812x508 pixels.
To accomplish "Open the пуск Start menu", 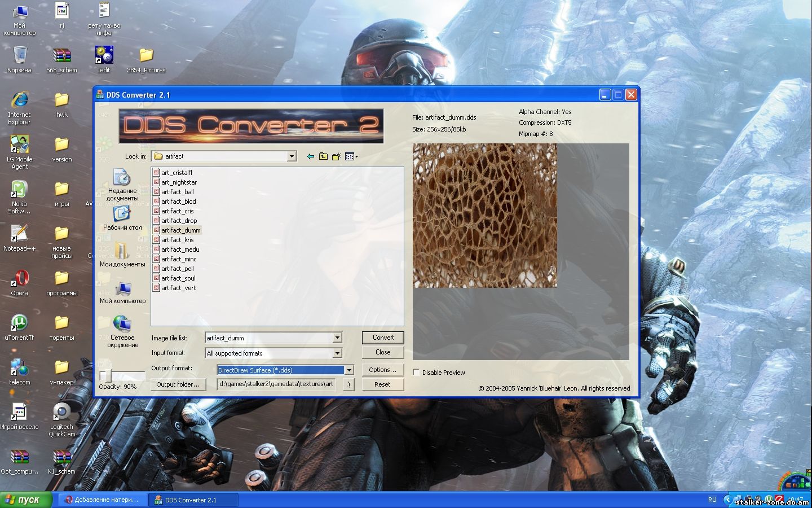I will tap(26, 500).
